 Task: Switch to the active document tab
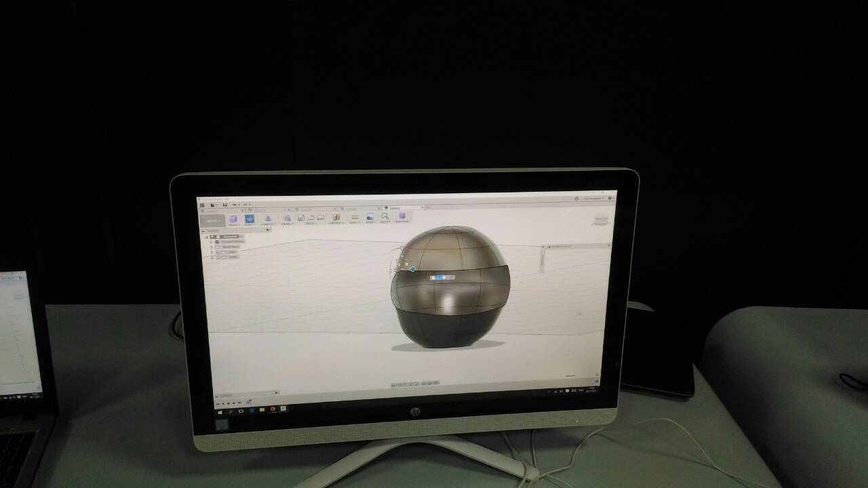click(x=393, y=208)
